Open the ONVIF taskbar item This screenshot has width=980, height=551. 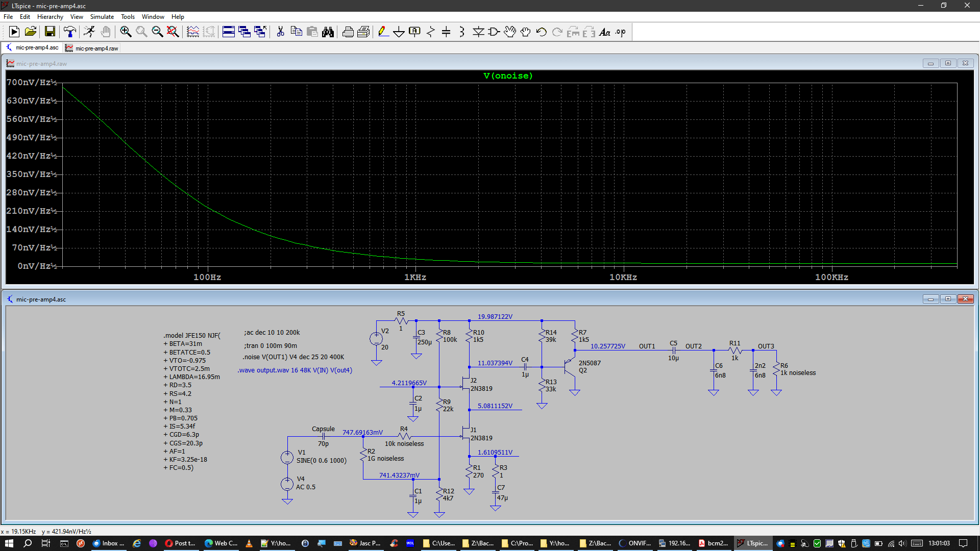[x=635, y=543]
